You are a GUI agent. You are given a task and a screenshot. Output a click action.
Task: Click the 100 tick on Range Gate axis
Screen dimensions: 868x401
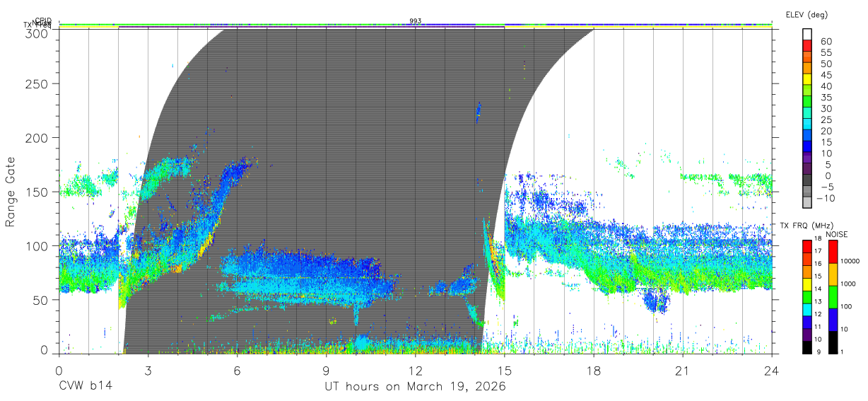[x=37, y=245]
